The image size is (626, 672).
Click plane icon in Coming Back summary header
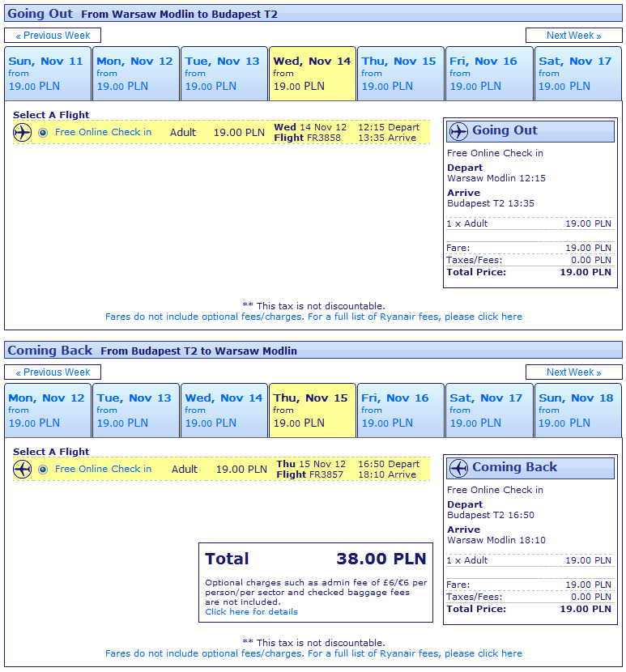[x=458, y=468]
